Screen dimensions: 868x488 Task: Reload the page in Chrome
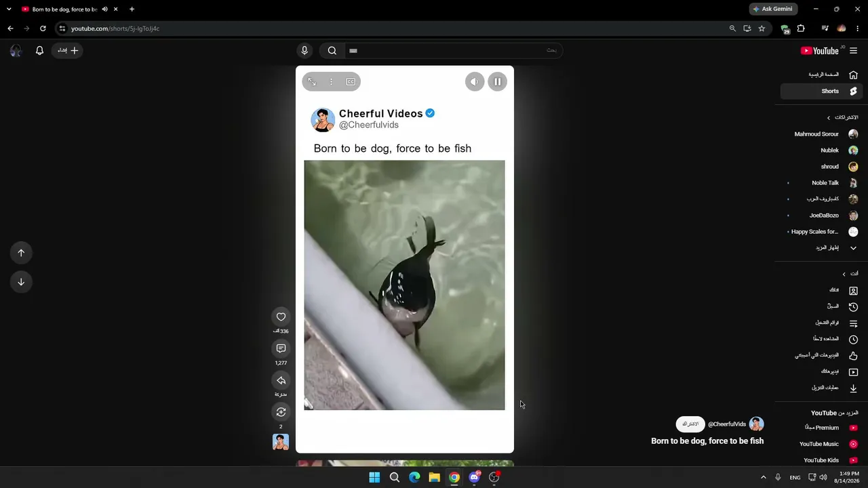[x=43, y=28]
